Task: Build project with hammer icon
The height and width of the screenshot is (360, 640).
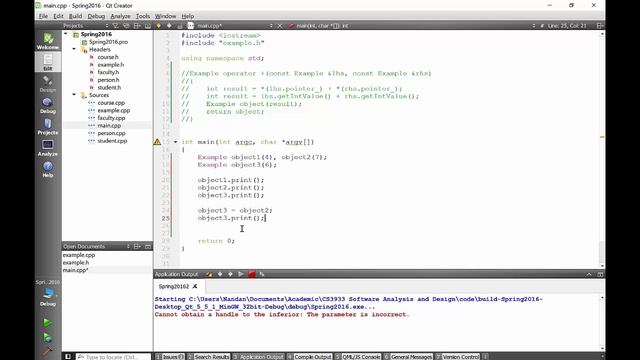Action: click(47, 351)
